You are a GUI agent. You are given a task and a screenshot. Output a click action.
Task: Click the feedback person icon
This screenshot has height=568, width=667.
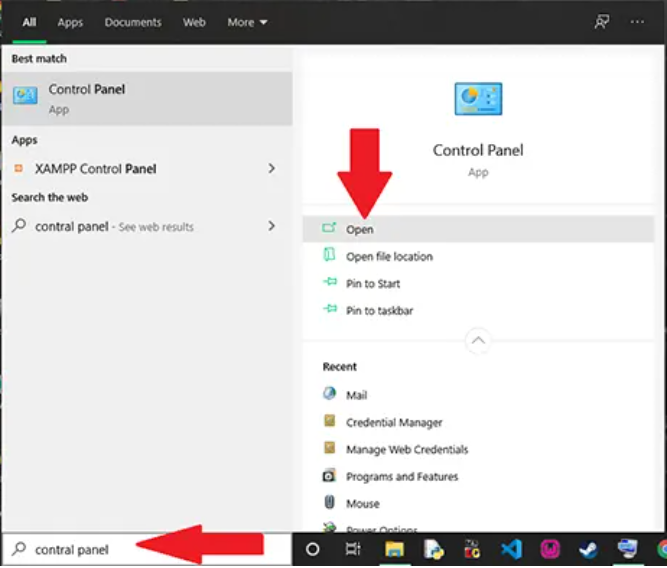coord(601,22)
